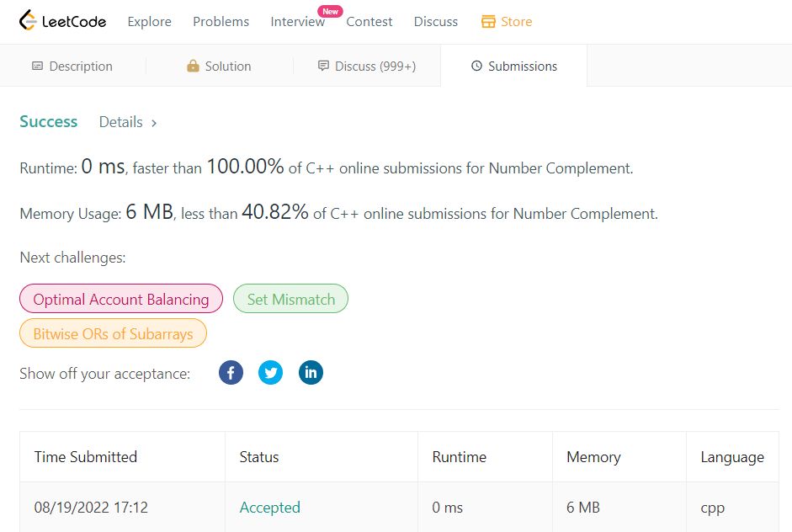This screenshot has height=532, width=792.
Task: Share acceptance on LinkedIn icon
Action: coord(311,373)
